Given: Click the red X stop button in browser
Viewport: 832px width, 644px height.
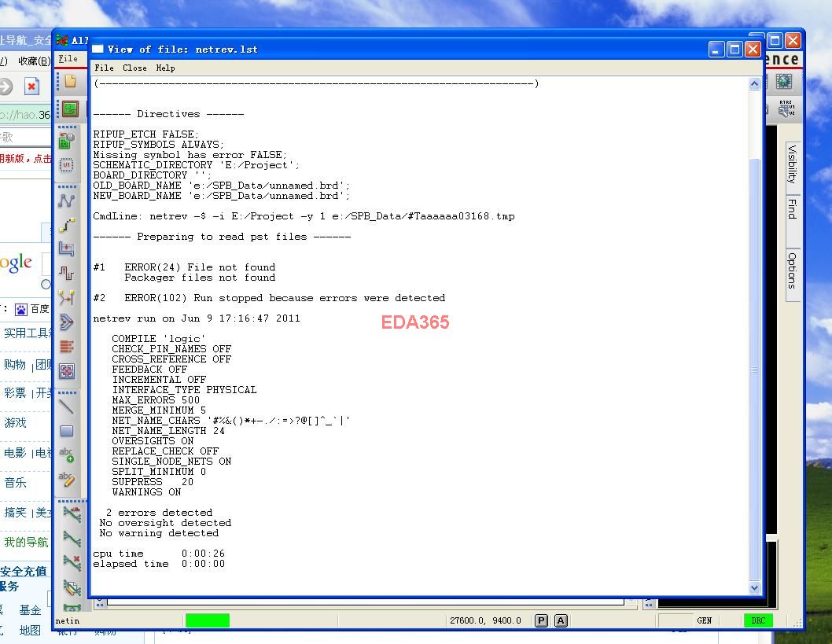Looking at the screenshot, I should [31, 86].
